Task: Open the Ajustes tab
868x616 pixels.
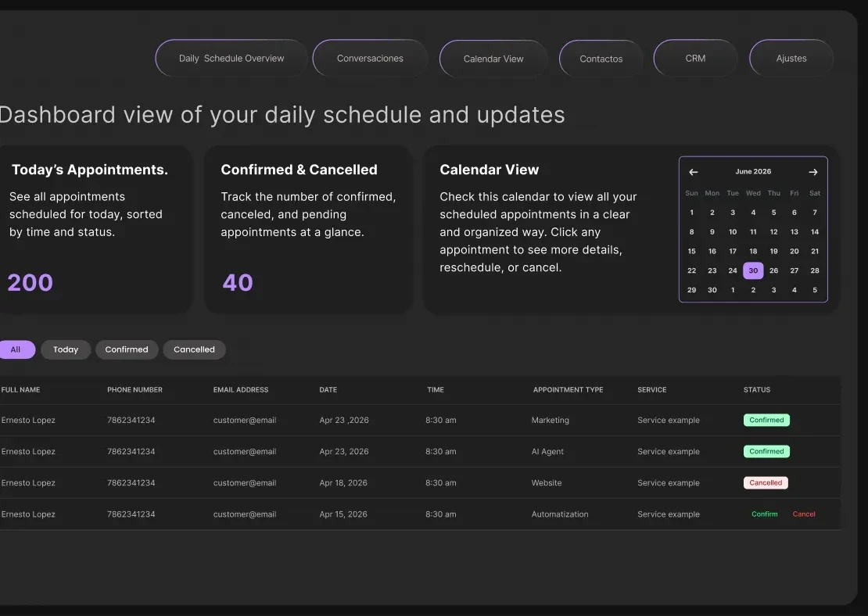Action: (791, 58)
